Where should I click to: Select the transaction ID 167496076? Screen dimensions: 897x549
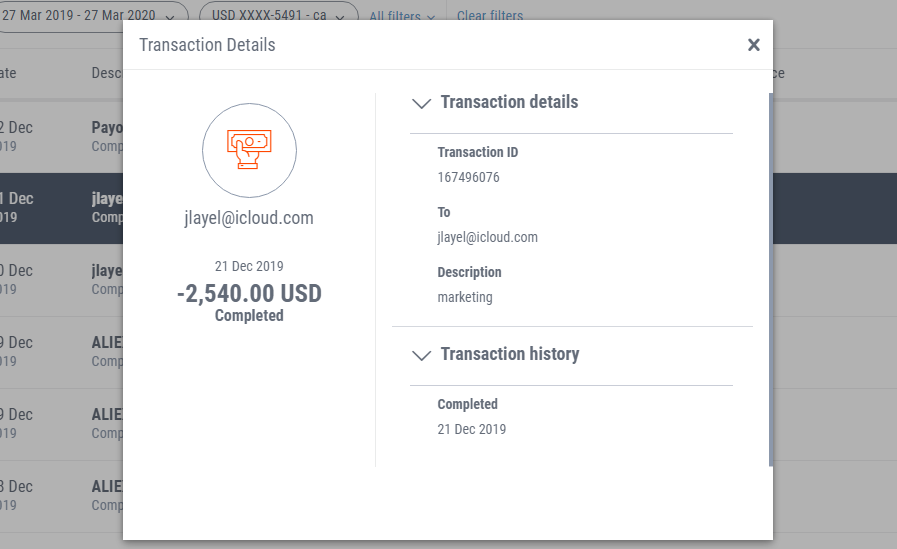469,177
